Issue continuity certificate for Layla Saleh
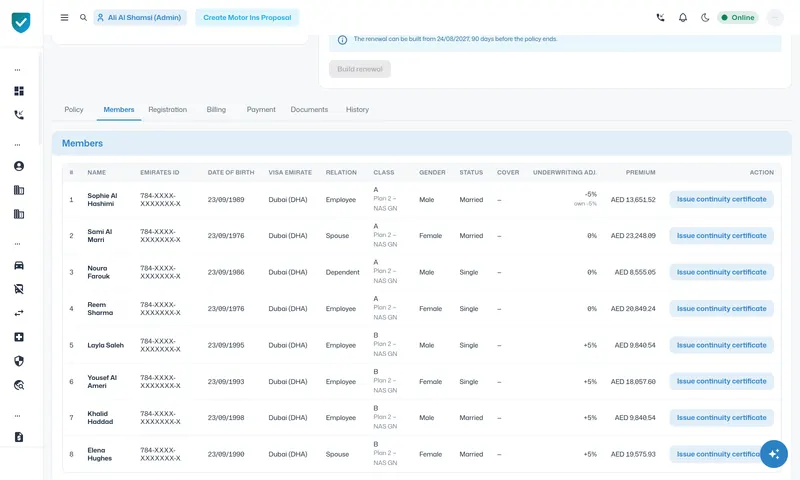Image resolution: width=800 pixels, height=480 pixels. 721,345
